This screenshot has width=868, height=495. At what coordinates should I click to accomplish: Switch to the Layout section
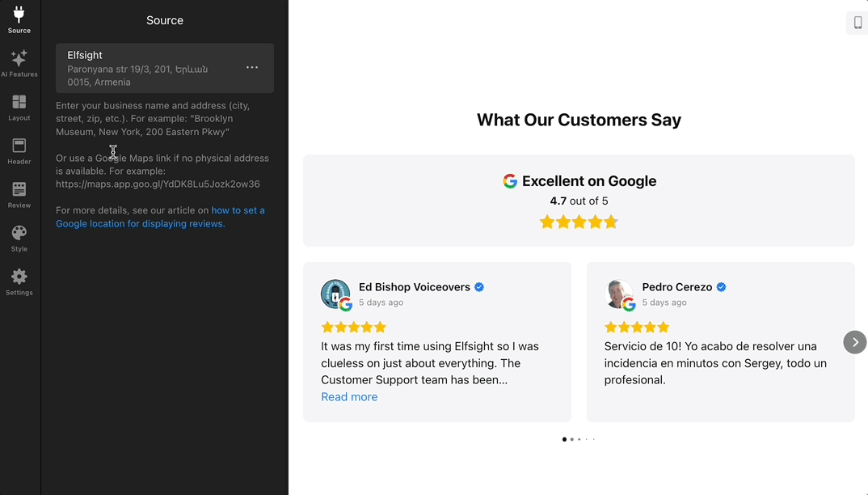pos(19,107)
